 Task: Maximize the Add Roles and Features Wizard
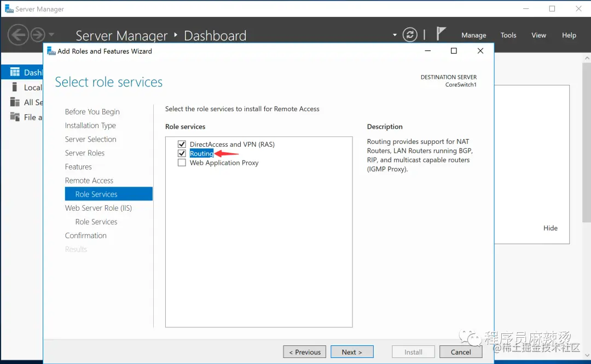pyautogui.click(x=454, y=51)
